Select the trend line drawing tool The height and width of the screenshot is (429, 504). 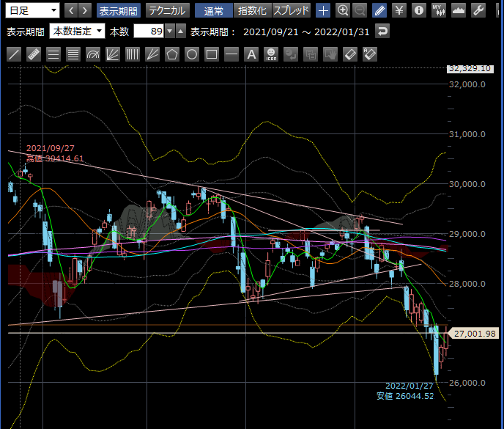14,54
